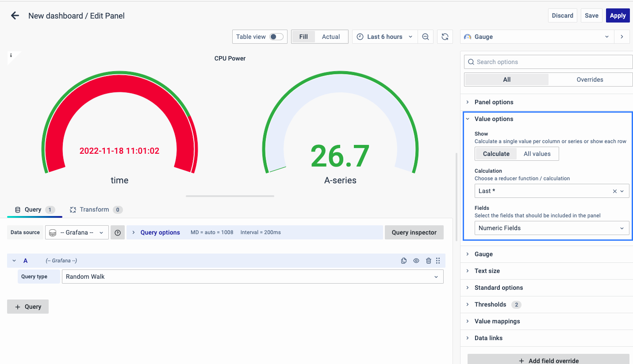This screenshot has height=364, width=633.
Task: Click the zoom out time range icon
Action: (425, 37)
